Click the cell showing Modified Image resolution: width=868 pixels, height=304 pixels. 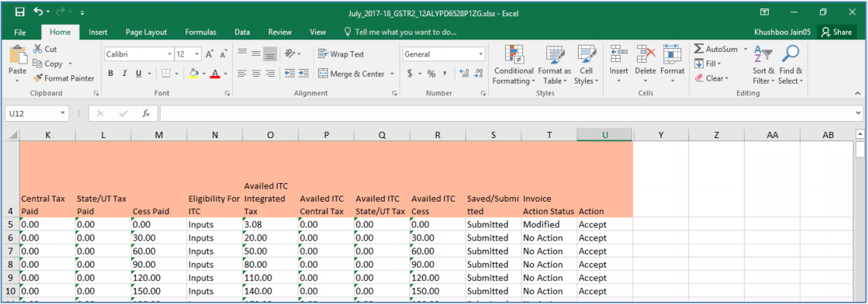[x=549, y=224]
